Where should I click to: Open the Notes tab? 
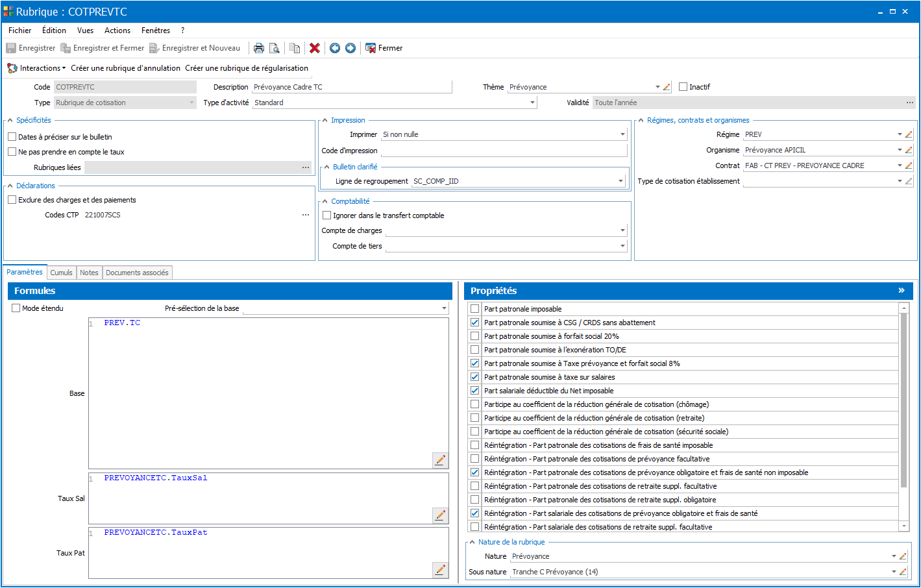(x=89, y=273)
